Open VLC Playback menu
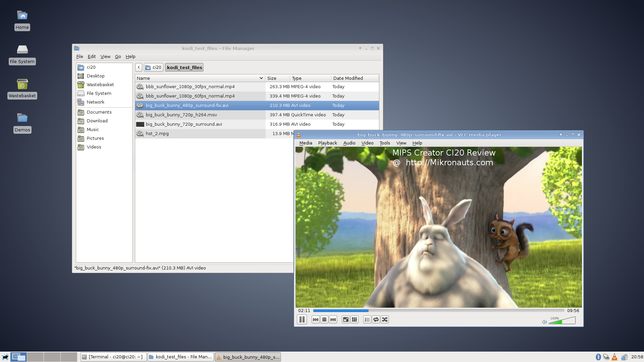Viewport: 644px width, 362px height. (x=327, y=143)
